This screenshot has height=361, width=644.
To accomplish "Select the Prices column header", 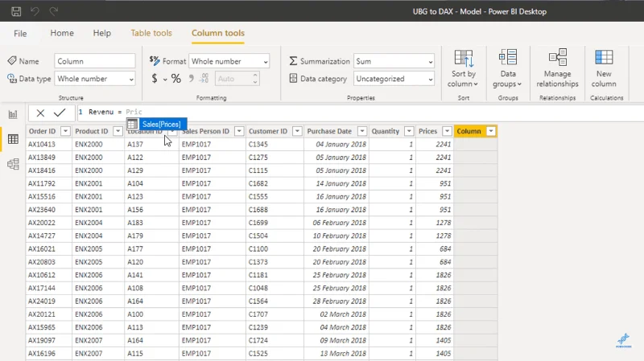I will tap(427, 131).
